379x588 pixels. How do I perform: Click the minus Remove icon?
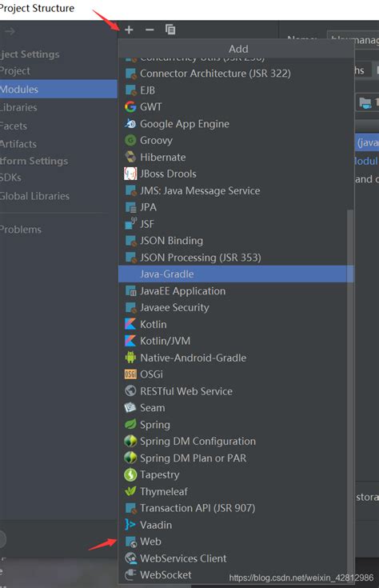pos(150,30)
